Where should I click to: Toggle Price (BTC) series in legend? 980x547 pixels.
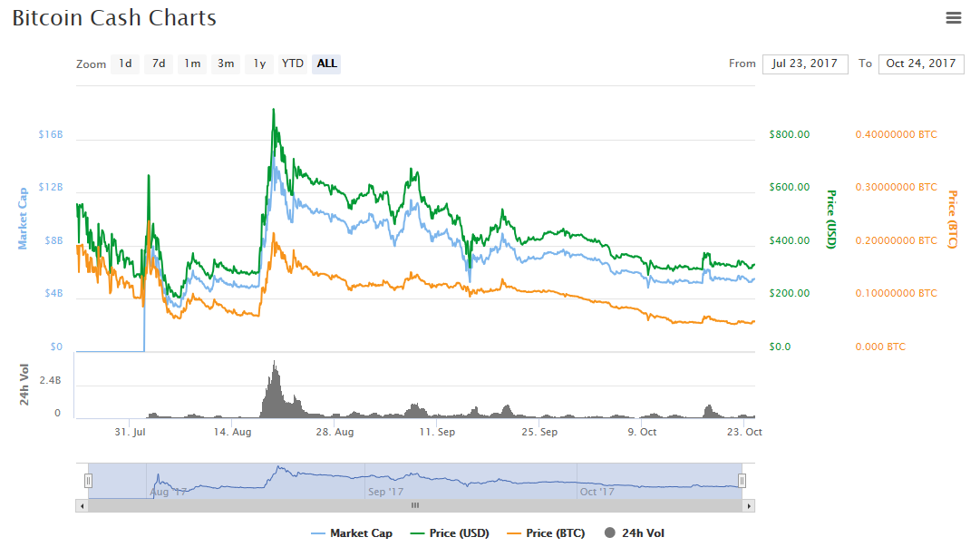546,533
